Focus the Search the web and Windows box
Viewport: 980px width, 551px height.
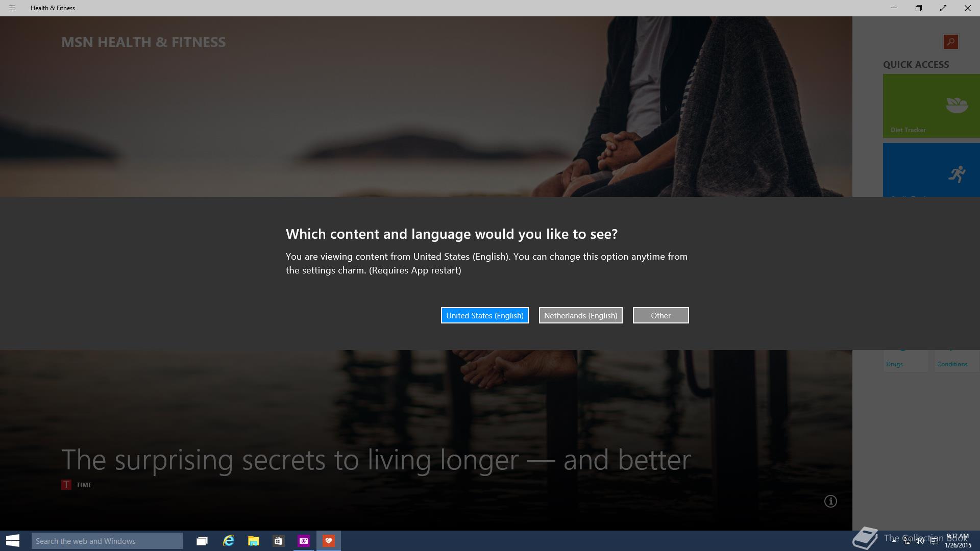107,541
